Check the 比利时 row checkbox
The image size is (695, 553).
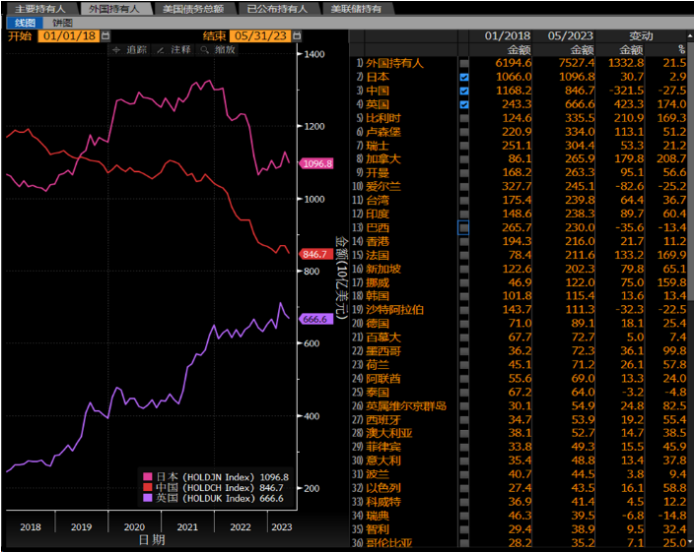[x=464, y=118]
